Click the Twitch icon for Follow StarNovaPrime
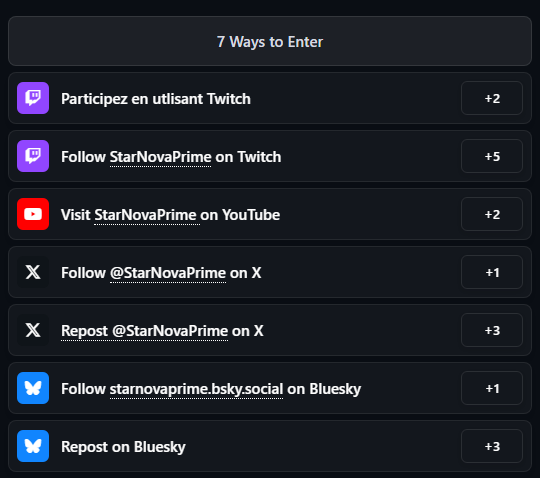Screen dimensions: 540x478 [33, 156]
